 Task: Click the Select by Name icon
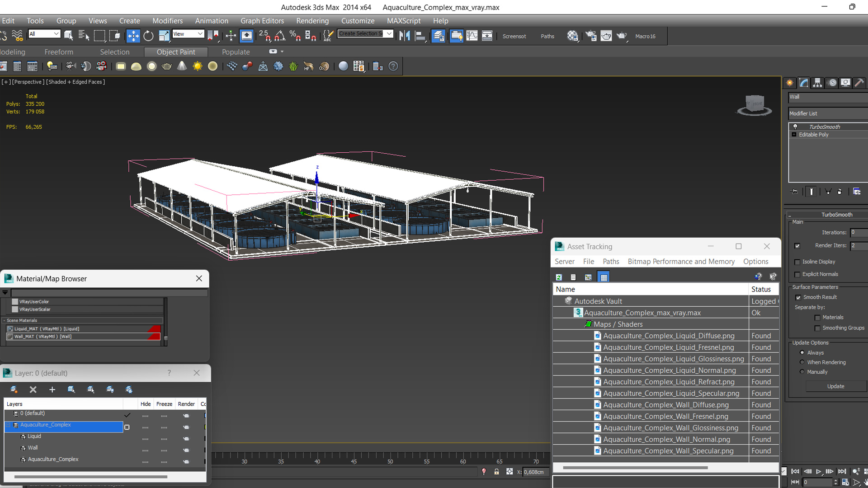pos(84,36)
